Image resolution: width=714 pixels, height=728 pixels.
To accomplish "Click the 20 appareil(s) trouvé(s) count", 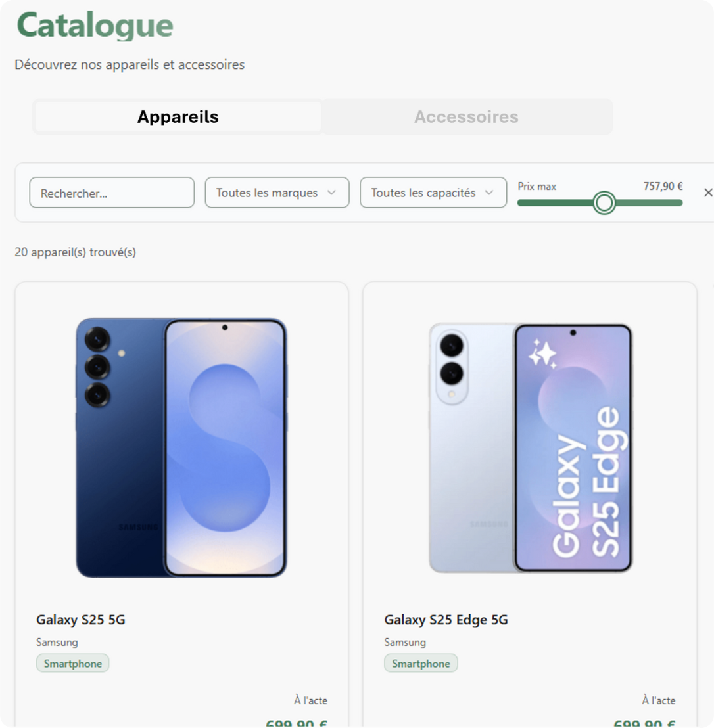I will 76,252.
